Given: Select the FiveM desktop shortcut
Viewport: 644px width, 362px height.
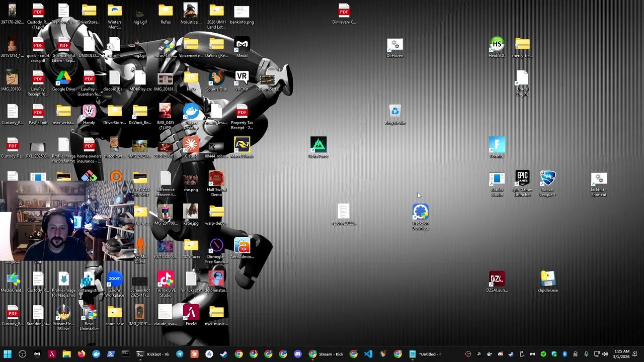Looking at the screenshot, I should pyautogui.click(x=191, y=316).
